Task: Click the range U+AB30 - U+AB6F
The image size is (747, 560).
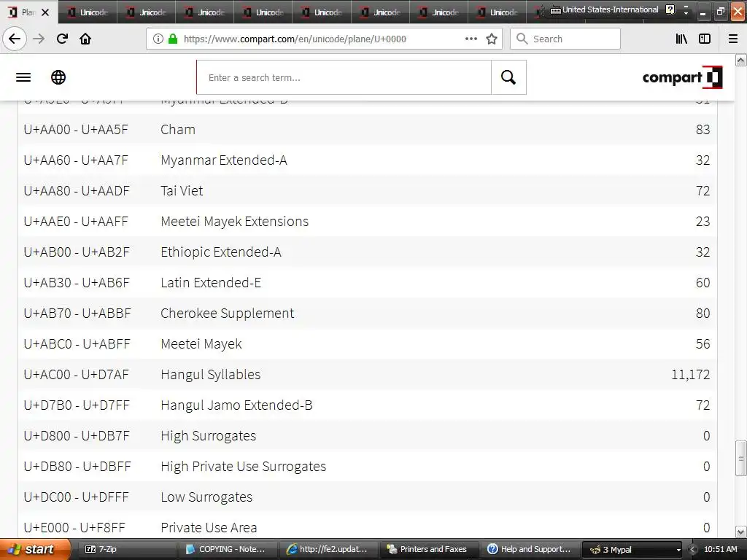Action: tap(76, 283)
